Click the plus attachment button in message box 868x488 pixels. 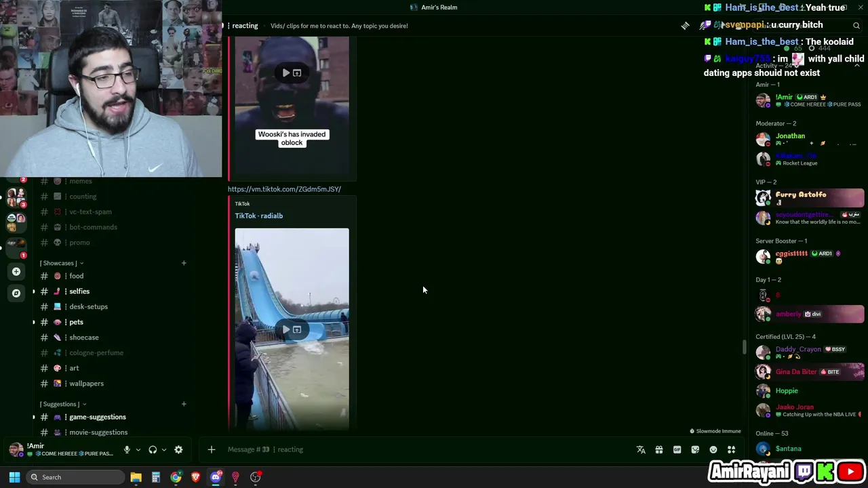211,449
